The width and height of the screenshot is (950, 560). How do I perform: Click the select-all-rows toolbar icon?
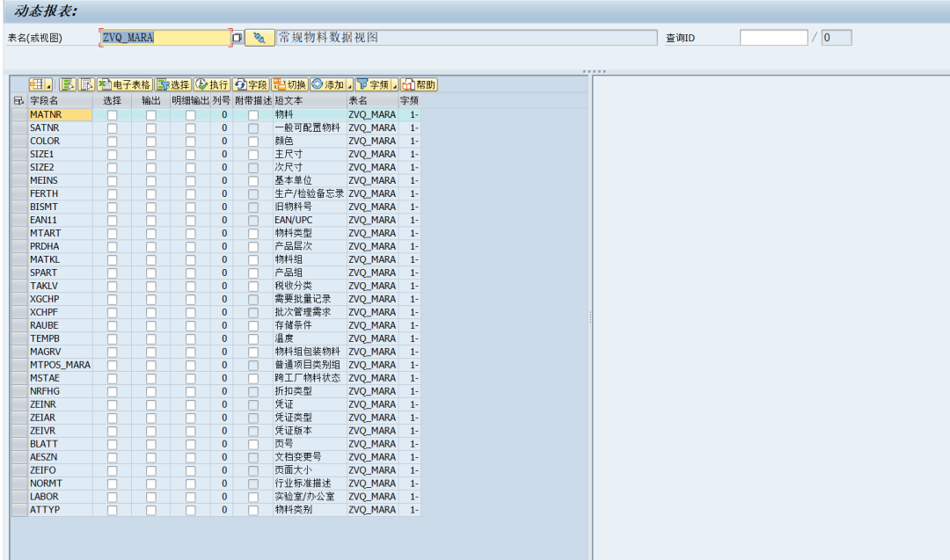point(67,84)
